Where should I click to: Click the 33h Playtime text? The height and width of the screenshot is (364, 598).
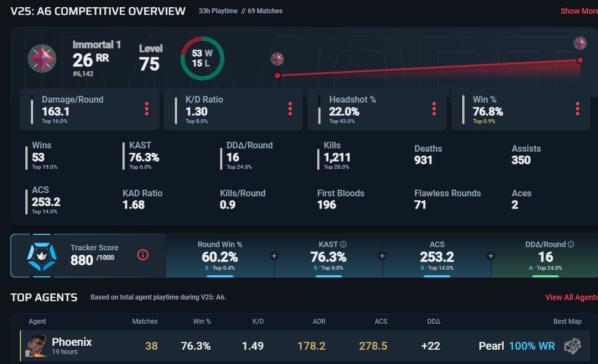[x=218, y=11]
